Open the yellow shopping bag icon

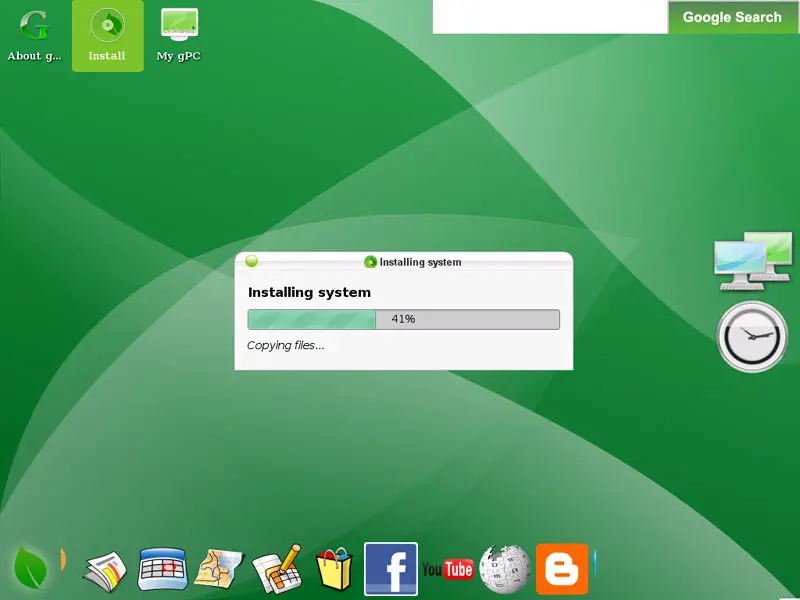pyautogui.click(x=334, y=569)
